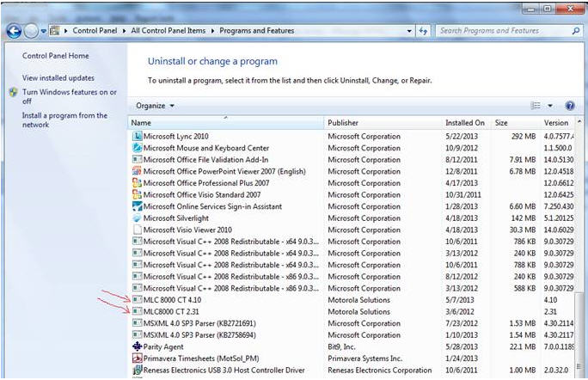
Task: Open the help question mark icon
Action: (x=569, y=106)
